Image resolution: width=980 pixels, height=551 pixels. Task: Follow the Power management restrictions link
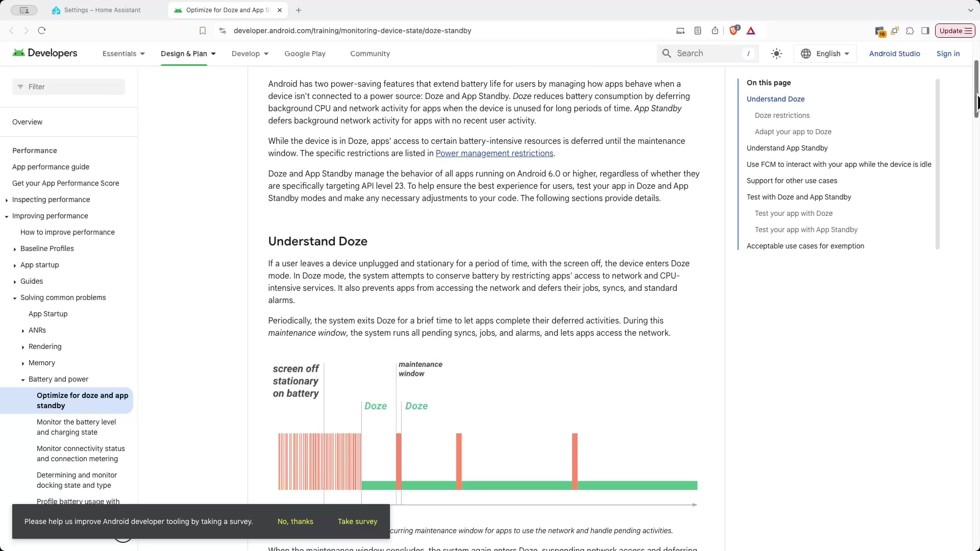494,153
